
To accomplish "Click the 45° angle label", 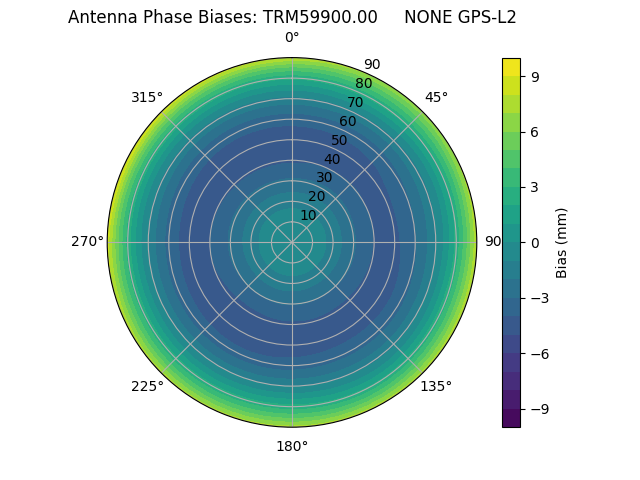I will (436, 97).
